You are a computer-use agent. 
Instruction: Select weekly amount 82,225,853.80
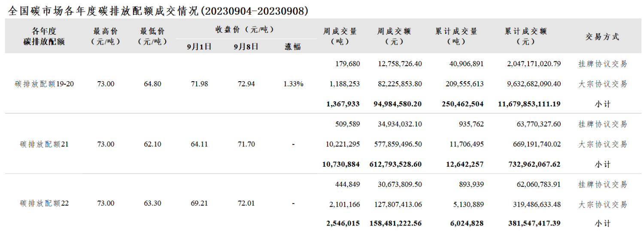point(400,84)
